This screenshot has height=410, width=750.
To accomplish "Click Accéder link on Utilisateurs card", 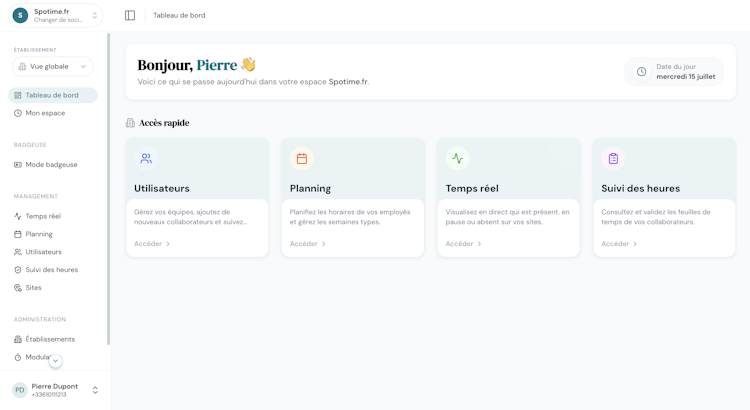I will tap(152, 244).
